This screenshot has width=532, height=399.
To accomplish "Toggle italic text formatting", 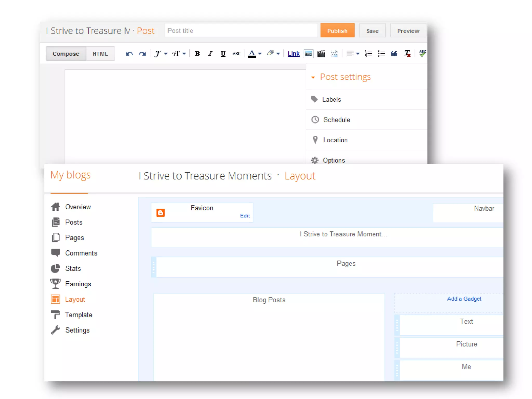I will (x=210, y=54).
